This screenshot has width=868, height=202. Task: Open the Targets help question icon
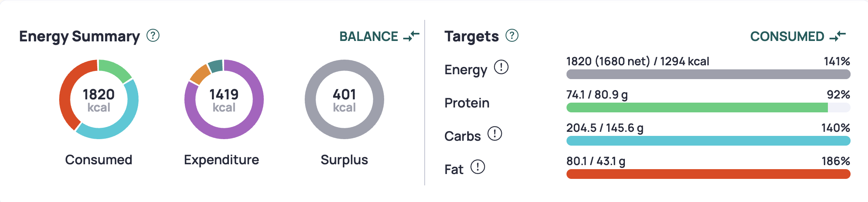512,36
